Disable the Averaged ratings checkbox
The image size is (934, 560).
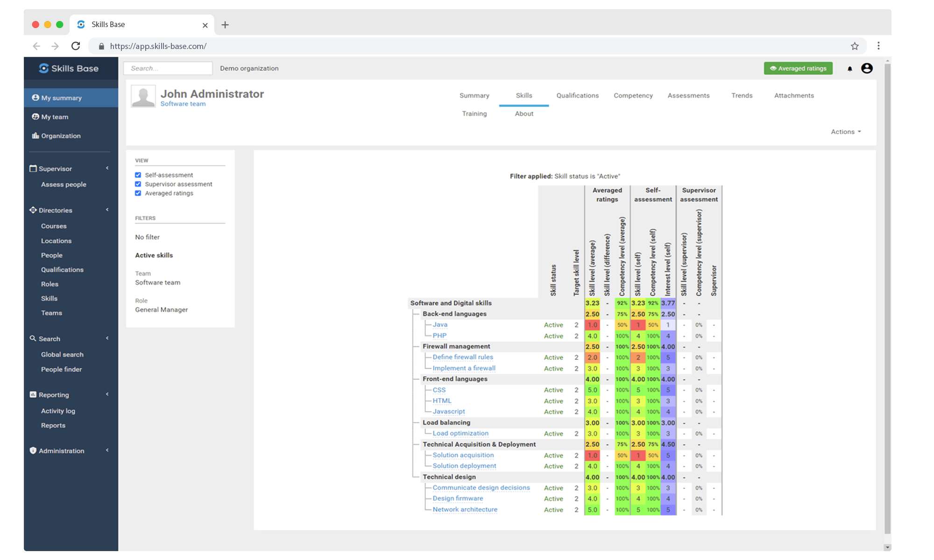[138, 193]
